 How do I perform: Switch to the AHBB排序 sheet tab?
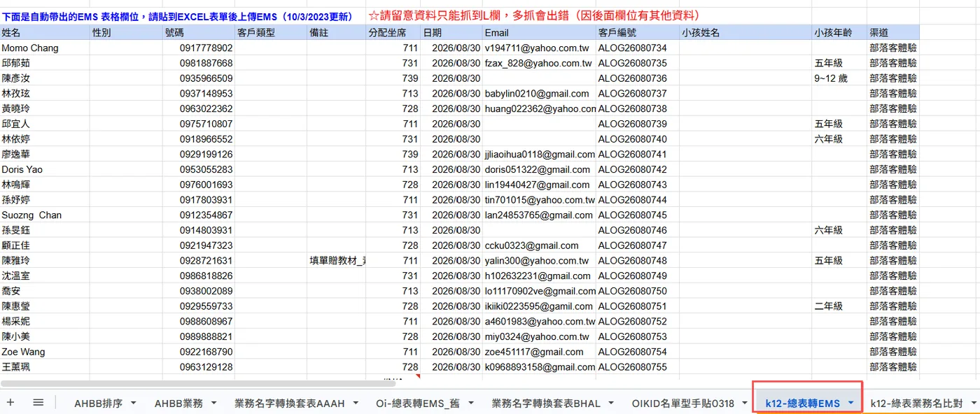pos(98,403)
